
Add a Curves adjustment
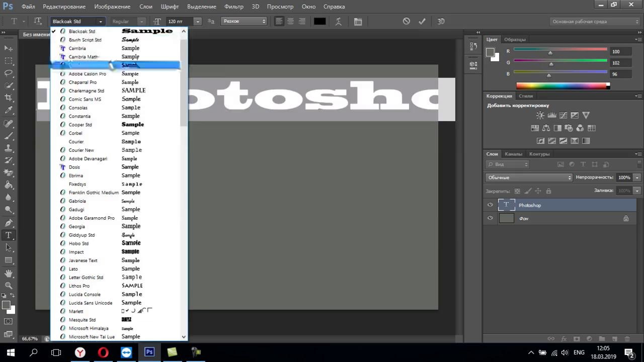(563, 115)
